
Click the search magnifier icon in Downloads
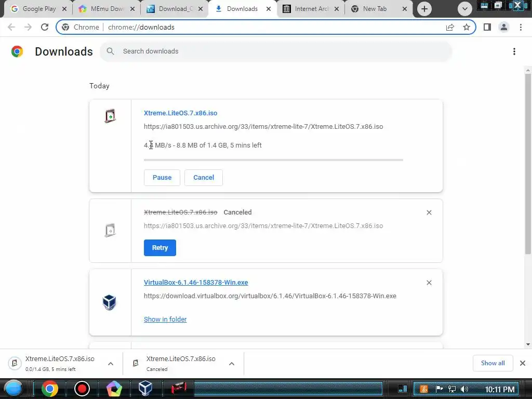click(110, 51)
